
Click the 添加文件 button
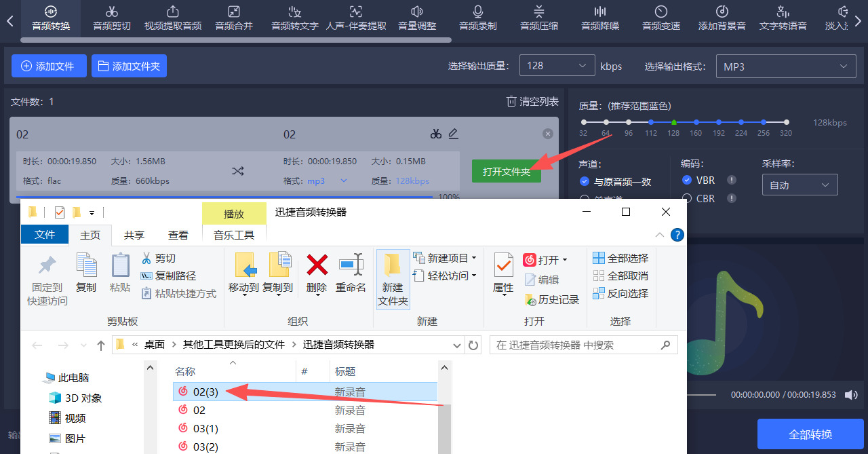click(x=49, y=66)
